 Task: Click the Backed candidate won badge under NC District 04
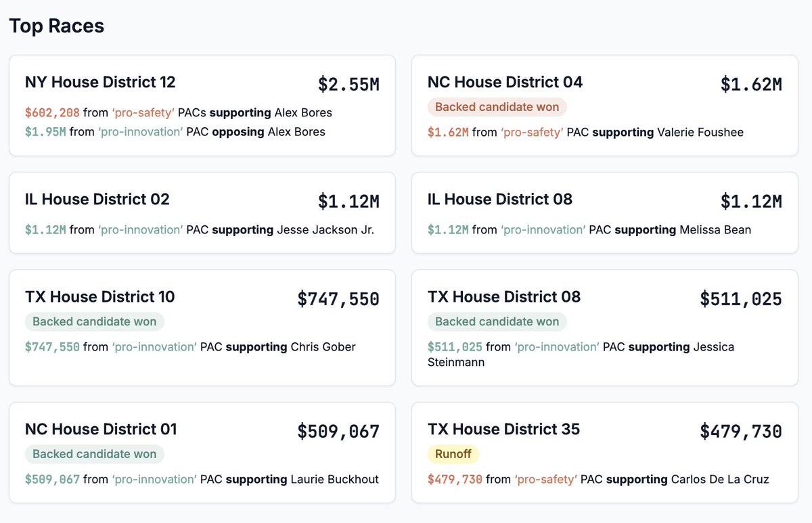click(x=497, y=107)
